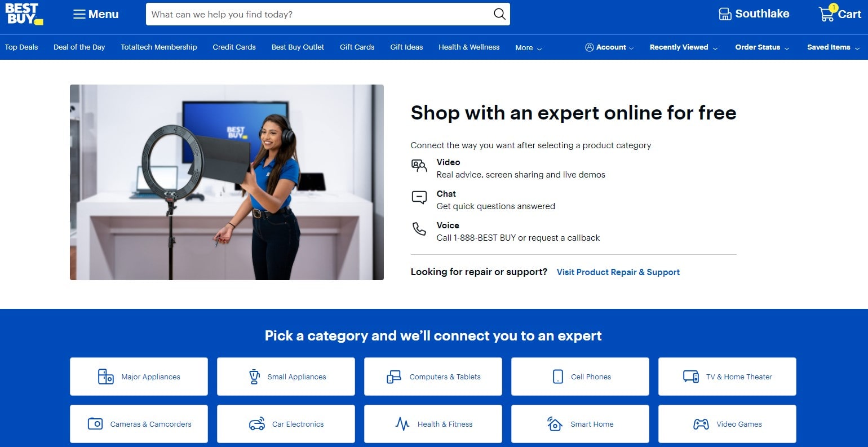The height and width of the screenshot is (447, 868).
Task: Click the Account person icon
Action: click(x=590, y=47)
